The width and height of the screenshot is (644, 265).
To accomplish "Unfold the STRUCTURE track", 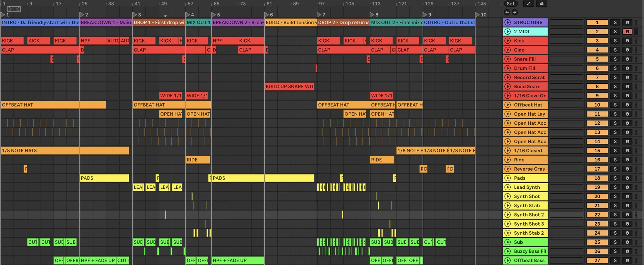I will pyautogui.click(x=507, y=23).
